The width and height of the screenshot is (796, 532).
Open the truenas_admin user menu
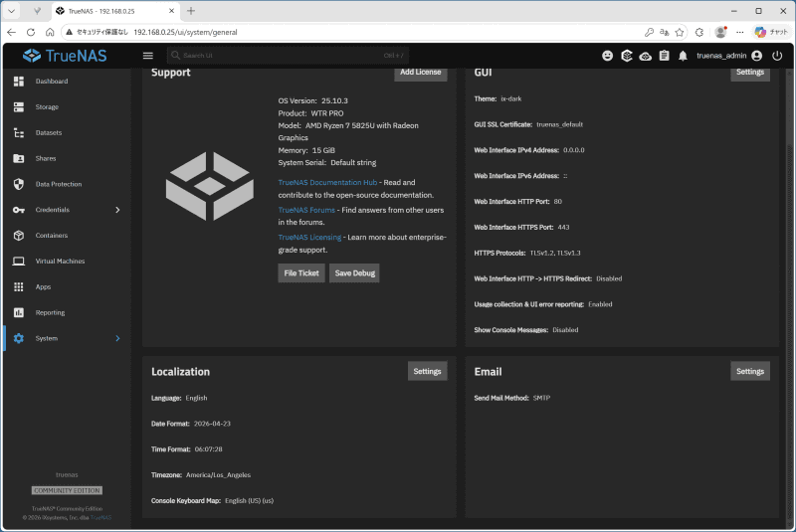(729, 56)
